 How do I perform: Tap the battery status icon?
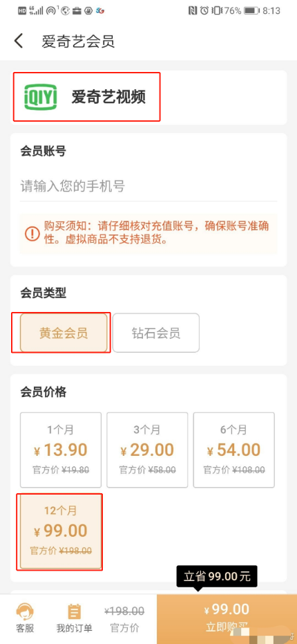(251, 10)
